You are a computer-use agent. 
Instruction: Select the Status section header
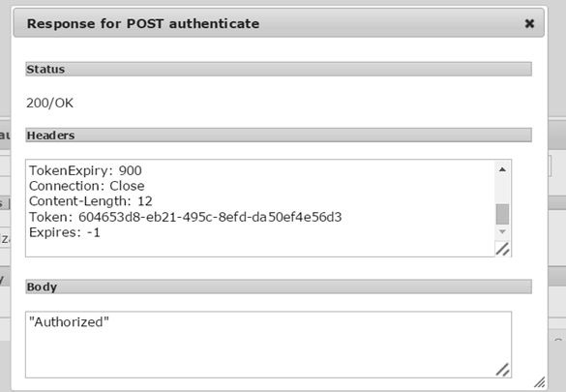[279, 69]
